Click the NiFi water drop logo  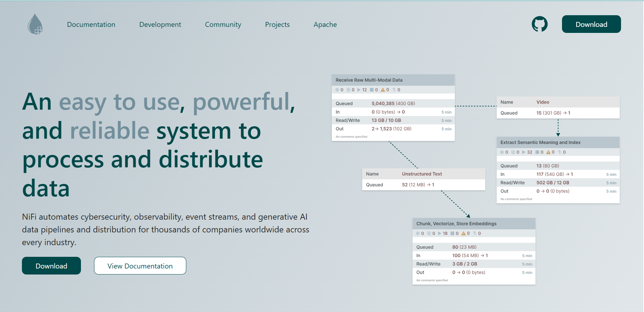35,24
